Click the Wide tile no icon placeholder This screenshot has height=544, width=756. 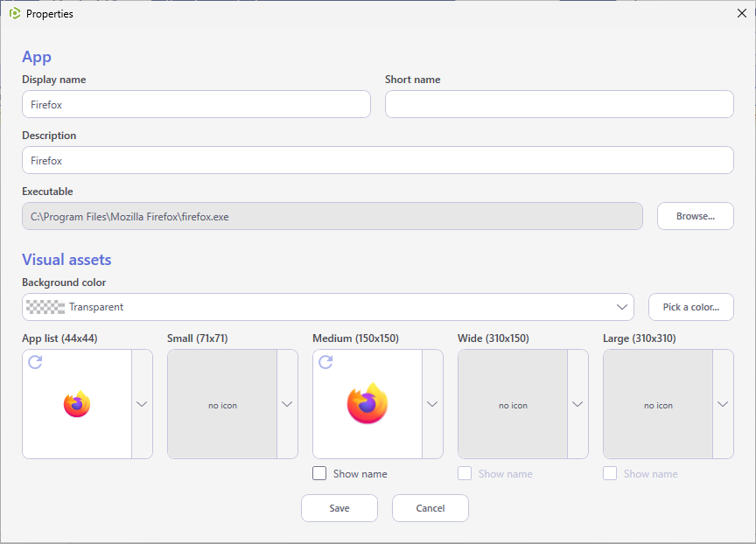point(513,404)
